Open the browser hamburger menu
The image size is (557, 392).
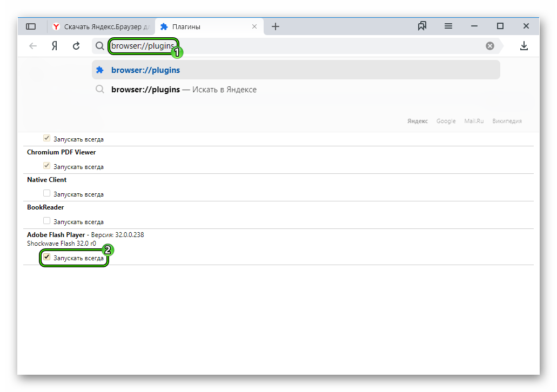tap(448, 26)
